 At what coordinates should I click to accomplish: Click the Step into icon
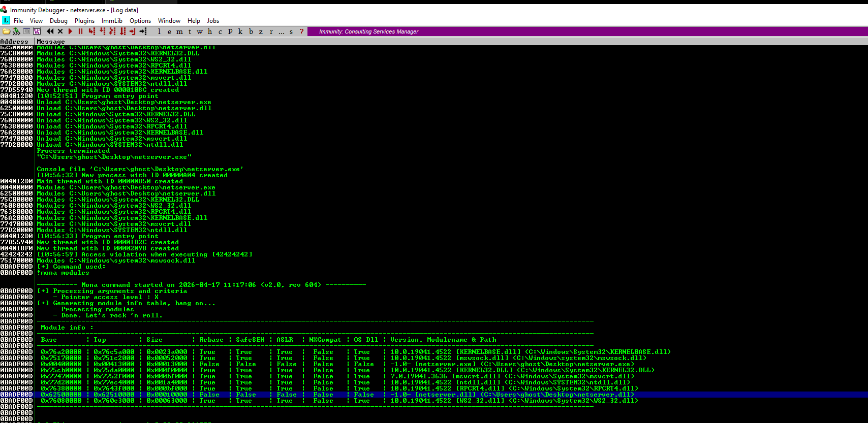92,31
